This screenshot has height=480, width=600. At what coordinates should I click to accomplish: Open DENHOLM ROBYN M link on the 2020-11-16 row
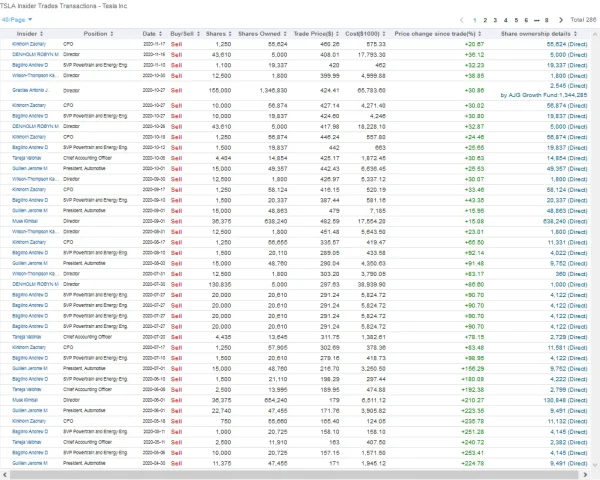(x=35, y=54)
